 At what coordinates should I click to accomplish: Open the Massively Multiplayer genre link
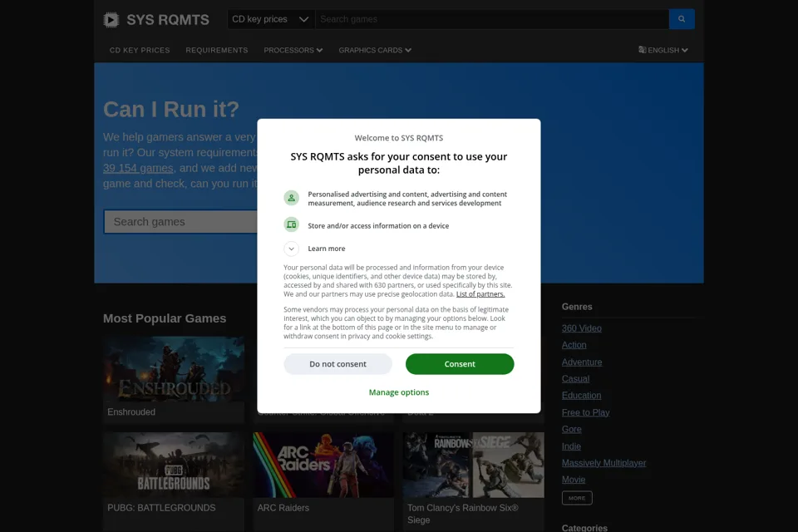[x=603, y=463]
